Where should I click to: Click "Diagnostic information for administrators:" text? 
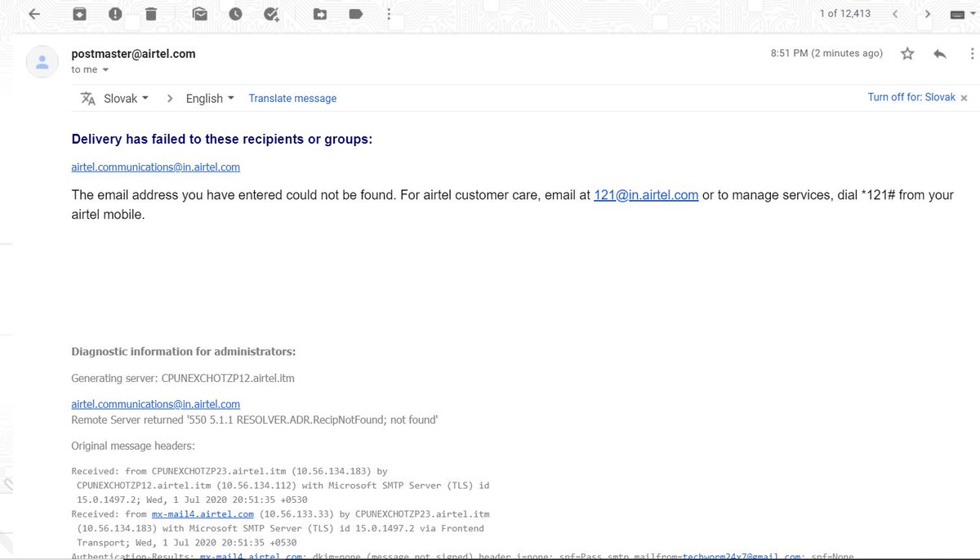(184, 352)
